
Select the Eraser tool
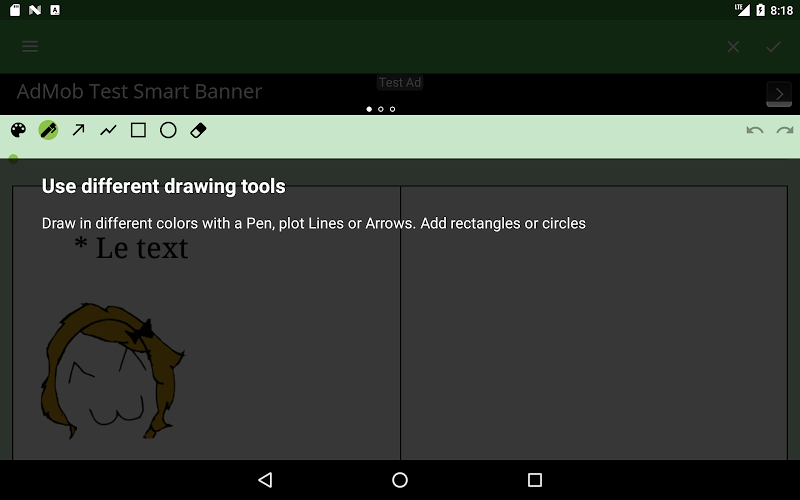coord(198,130)
